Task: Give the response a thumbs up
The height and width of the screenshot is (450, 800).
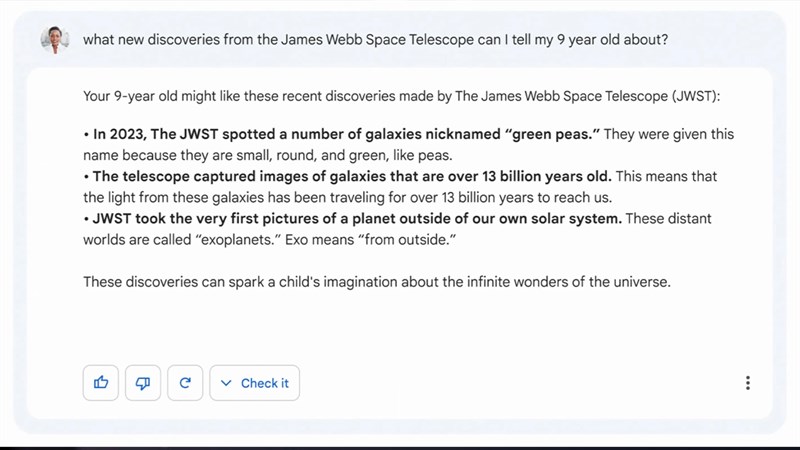Action: 101,382
